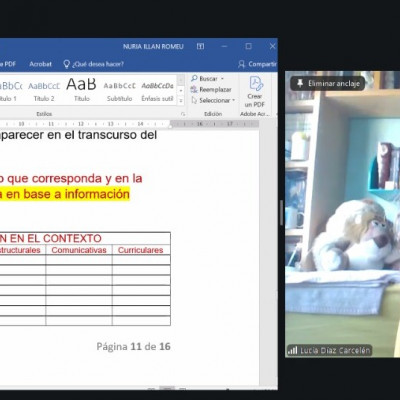
Task: Open the Seleccionar dropdown arrow
Action: pos(234,100)
